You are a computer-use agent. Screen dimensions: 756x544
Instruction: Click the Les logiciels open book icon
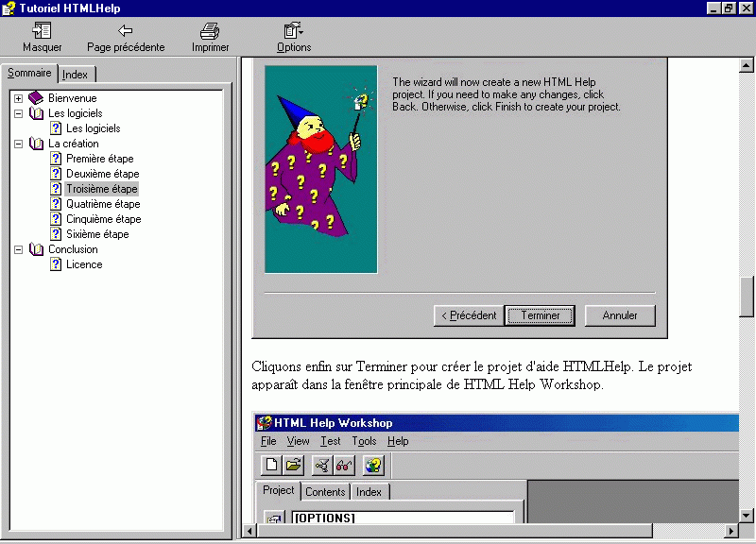(36, 113)
